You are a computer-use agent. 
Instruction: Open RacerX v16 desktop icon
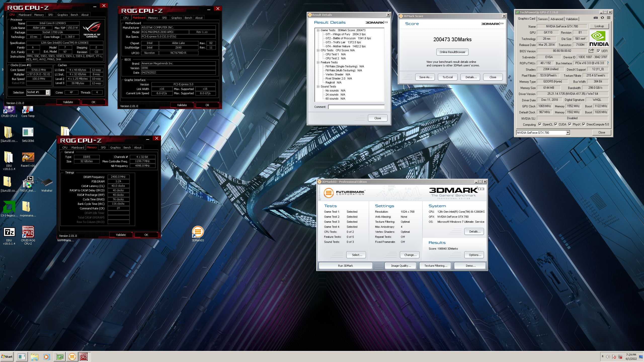click(x=28, y=159)
